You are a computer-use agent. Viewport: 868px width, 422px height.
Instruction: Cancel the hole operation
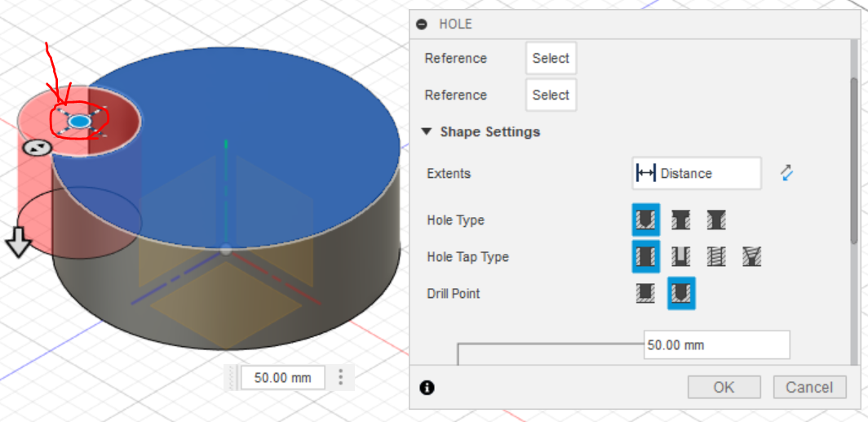click(810, 387)
